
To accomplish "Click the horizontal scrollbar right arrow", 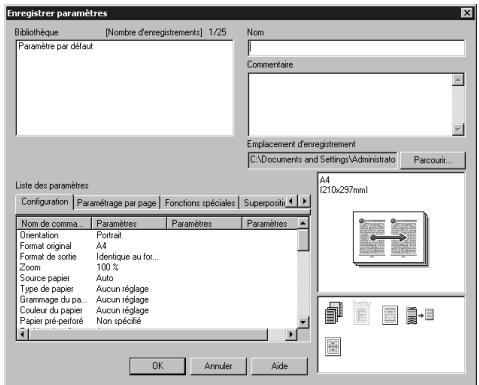I will [291, 334].
